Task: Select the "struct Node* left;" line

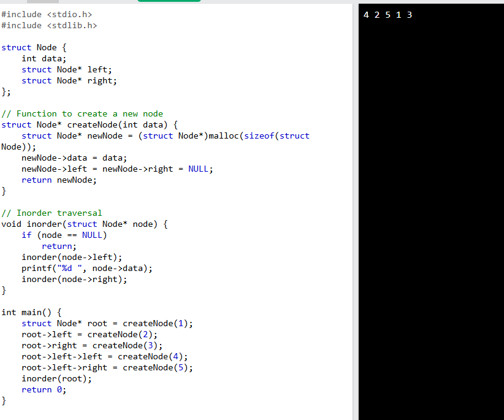Action: coord(67,69)
